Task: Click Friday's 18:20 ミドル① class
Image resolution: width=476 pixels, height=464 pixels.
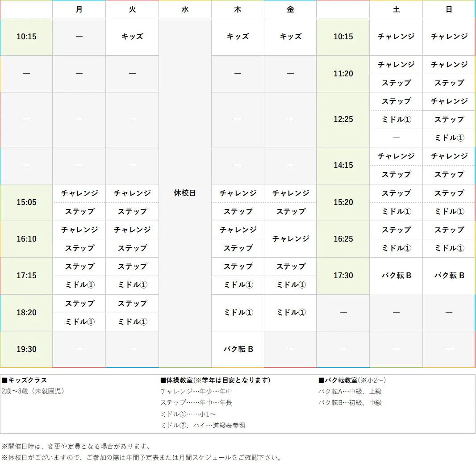Action: [x=290, y=313]
